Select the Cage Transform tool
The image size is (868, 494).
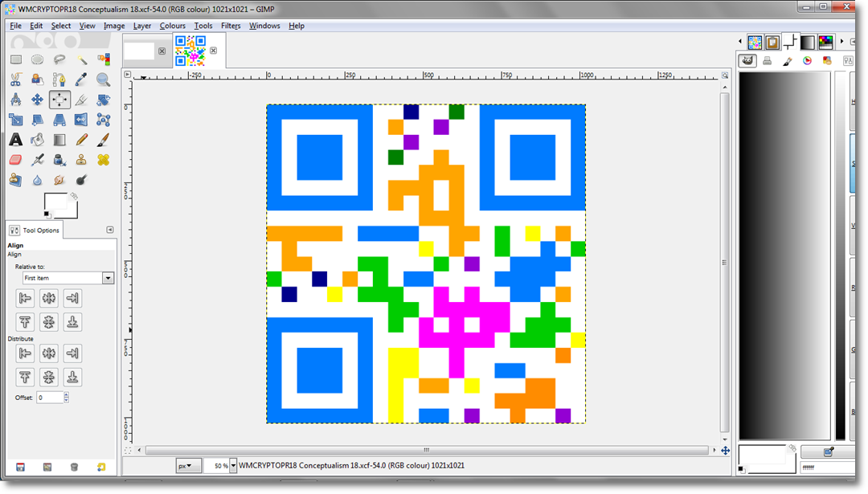click(x=103, y=120)
